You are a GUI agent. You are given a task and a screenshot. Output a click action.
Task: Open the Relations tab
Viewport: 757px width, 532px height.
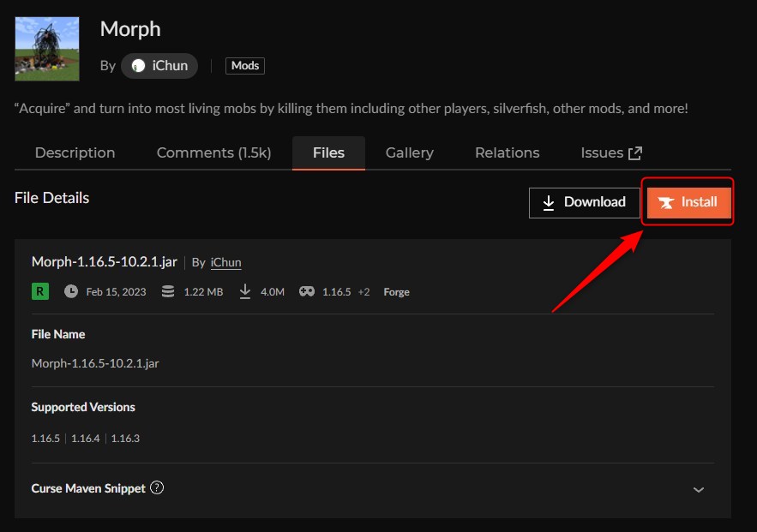click(507, 153)
